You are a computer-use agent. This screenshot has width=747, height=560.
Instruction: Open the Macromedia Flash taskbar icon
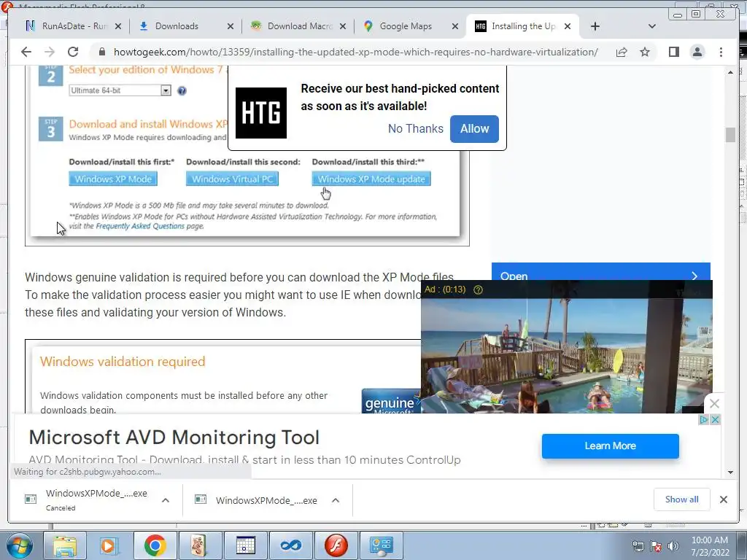336,545
